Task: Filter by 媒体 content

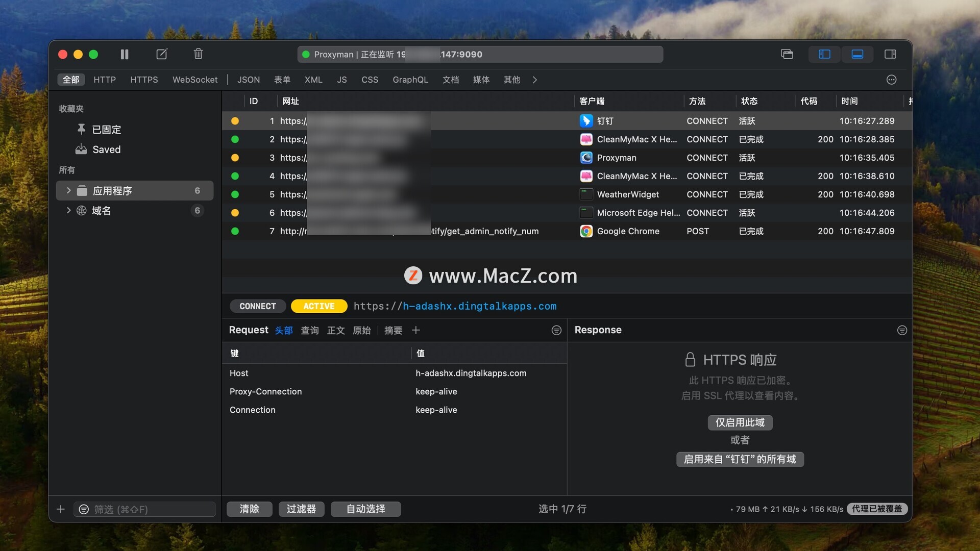Action: (481, 80)
